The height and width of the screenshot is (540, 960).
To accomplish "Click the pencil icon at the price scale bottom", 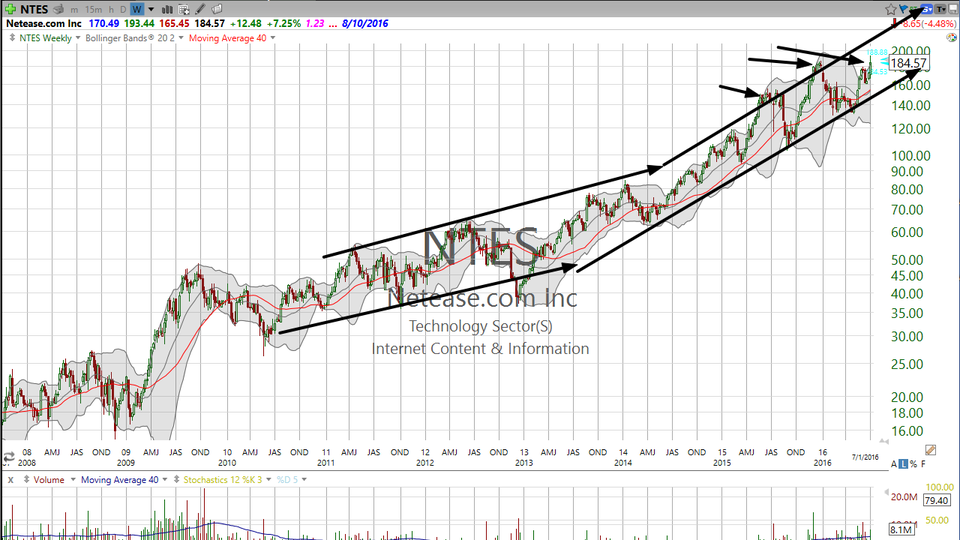I will (931, 450).
